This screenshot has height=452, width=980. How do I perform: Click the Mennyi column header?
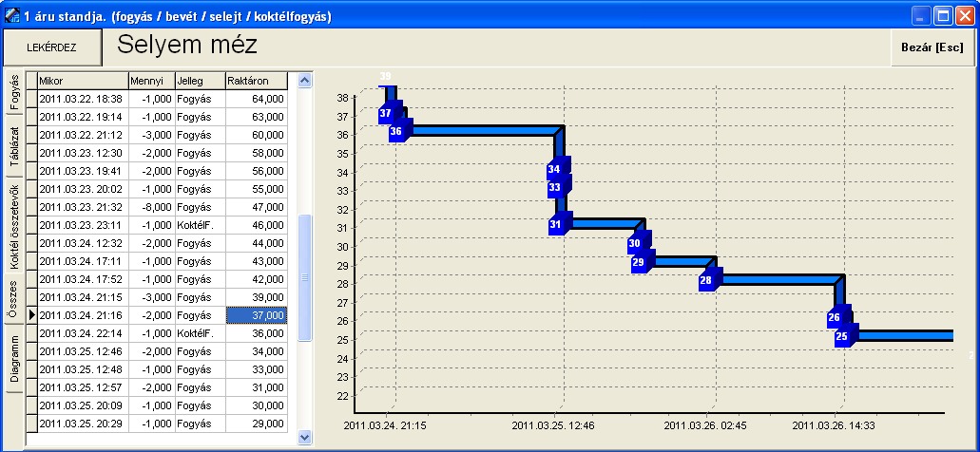[151, 81]
